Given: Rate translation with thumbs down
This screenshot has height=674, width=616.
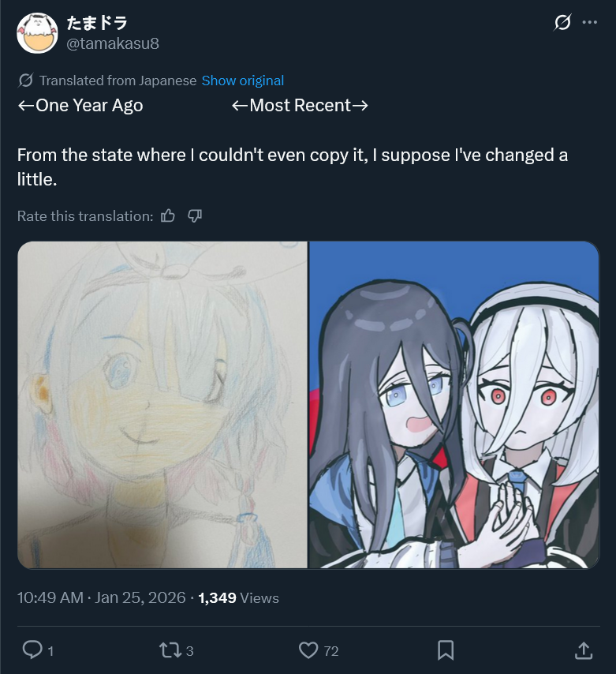Looking at the screenshot, I should (x=195, y=215).
